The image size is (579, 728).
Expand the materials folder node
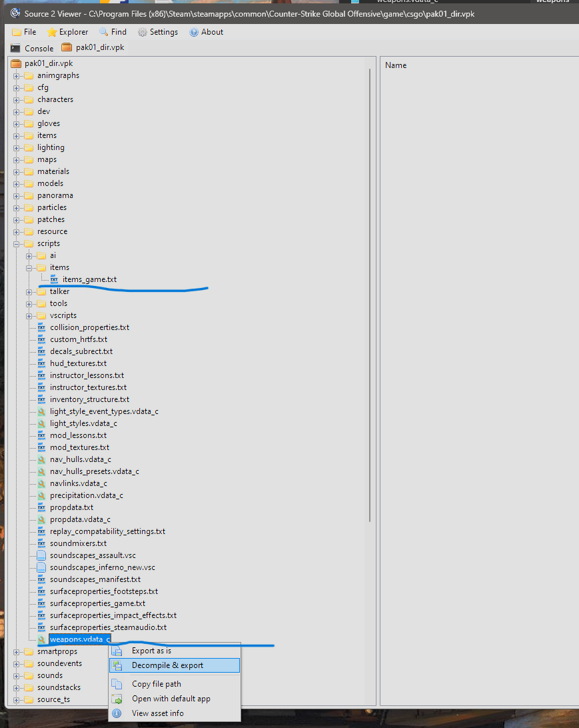[x=16, y=172]
